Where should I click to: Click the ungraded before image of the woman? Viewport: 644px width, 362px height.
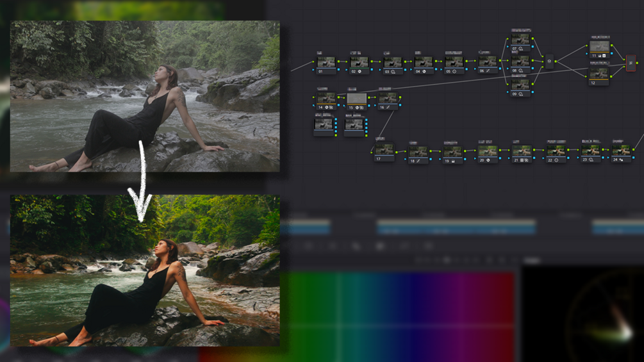point(145,96)
